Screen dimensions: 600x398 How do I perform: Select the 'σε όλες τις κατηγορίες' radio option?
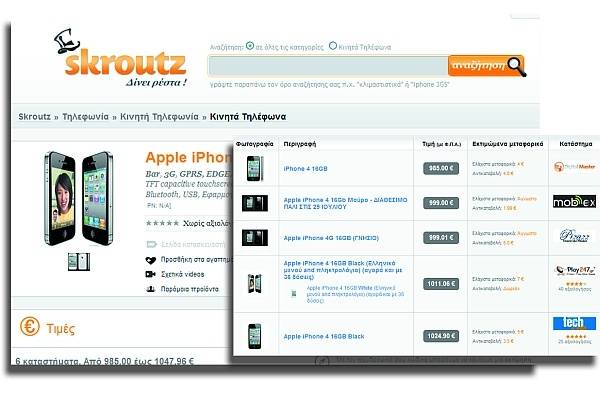click(250, 46)
